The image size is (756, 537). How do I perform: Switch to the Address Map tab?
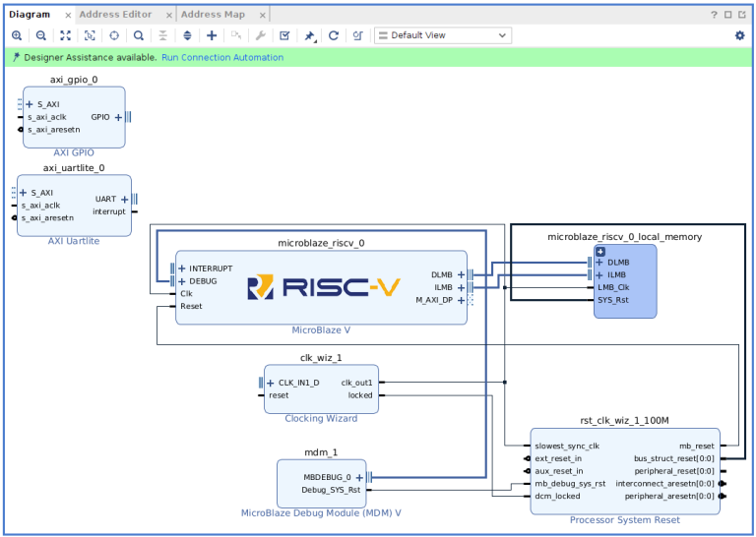[213, 15]
